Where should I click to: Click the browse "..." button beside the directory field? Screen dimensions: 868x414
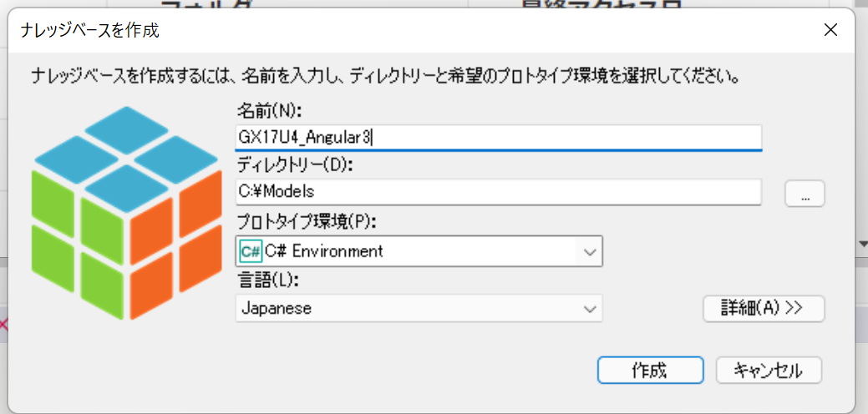point(805,194)
